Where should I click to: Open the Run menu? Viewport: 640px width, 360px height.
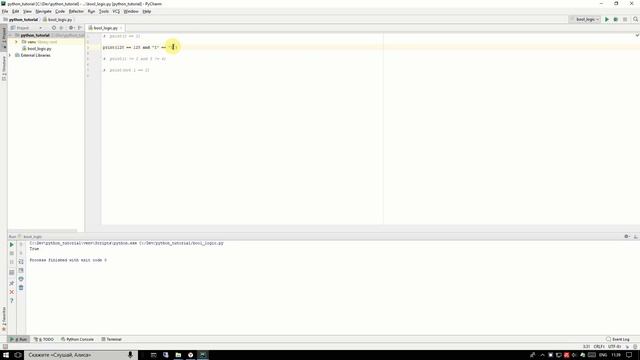click(x=91, y=11)
